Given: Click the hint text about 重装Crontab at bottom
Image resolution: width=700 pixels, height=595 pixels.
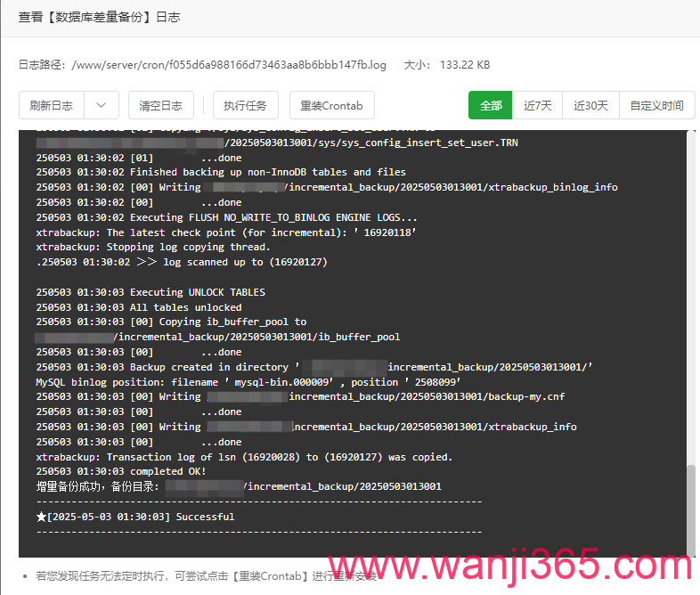Looking at the screenshot, I should [x=207, y=576].
